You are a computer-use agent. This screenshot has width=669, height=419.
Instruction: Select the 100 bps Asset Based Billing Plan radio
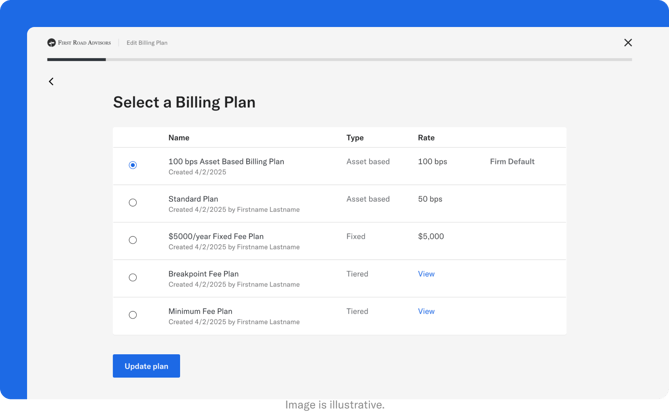(x=133, y=165)
